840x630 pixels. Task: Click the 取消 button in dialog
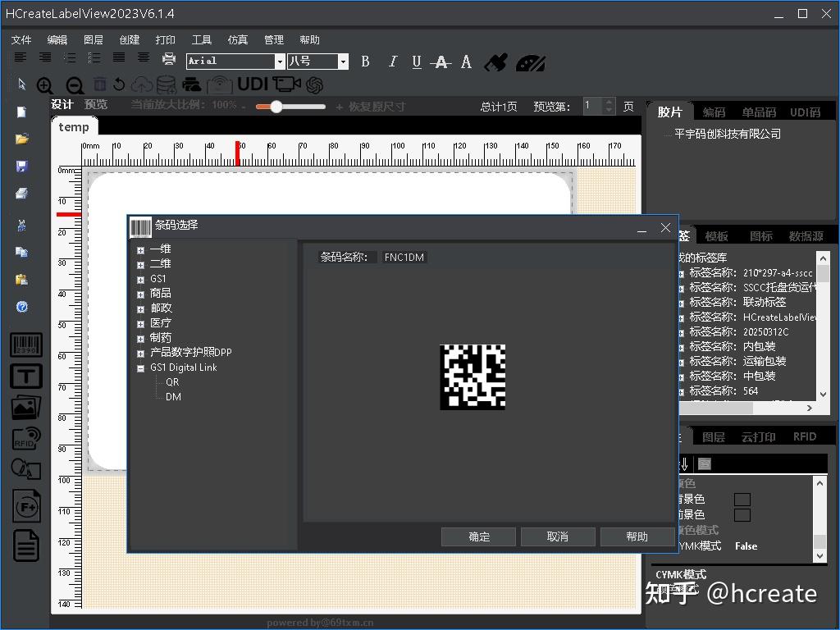[x=558, y=536]
